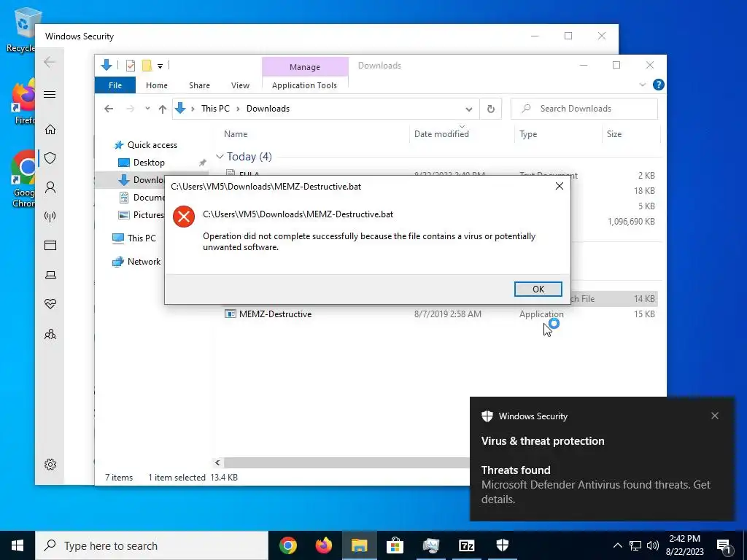Select the Manage contextual tab

pyautogui.click(x=305, y=67)
